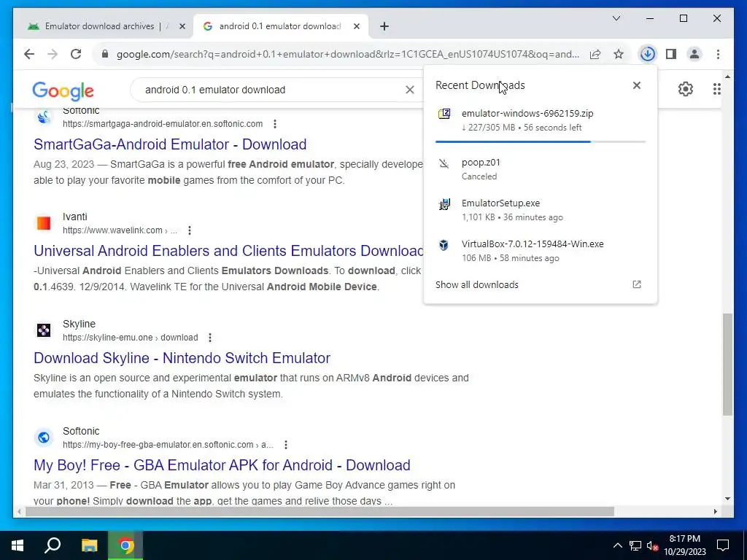747x560 pixels.
Task: Open network settings from the tray icon
Action: (x=635, y=545)
